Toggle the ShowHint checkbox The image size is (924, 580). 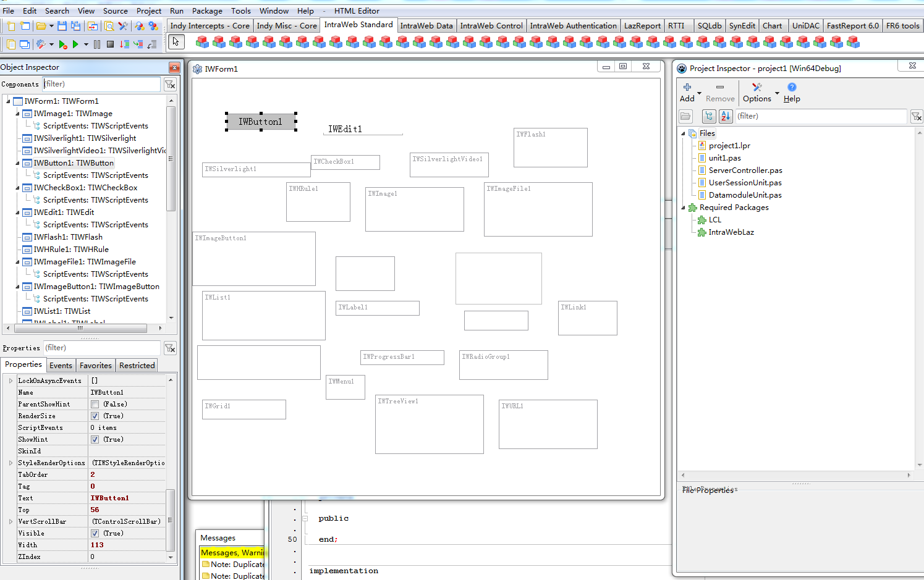click(95, 439)
